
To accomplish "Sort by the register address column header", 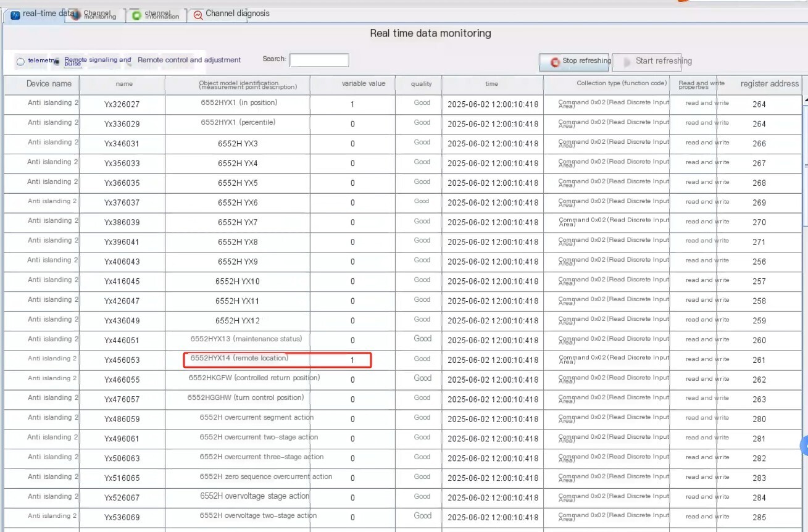I will point(769,84).
